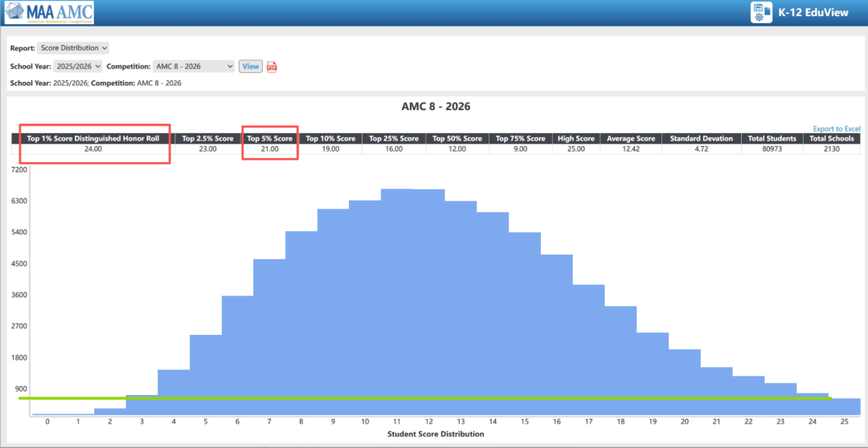Click the Top 2.5% Score column header
This screenshot has height=448, width=868.
207,139
